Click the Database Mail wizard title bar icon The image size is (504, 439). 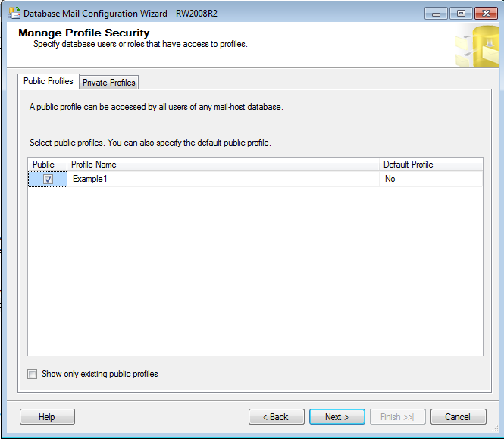[14, 13]
